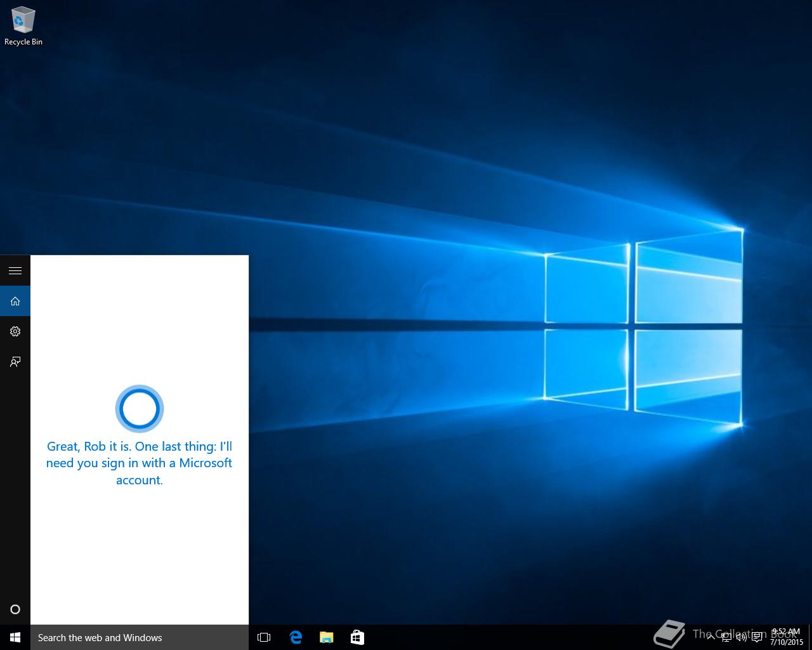Open File Explorer from the taskbar
This screenshot has width=812, height=650.
(326, 637)
